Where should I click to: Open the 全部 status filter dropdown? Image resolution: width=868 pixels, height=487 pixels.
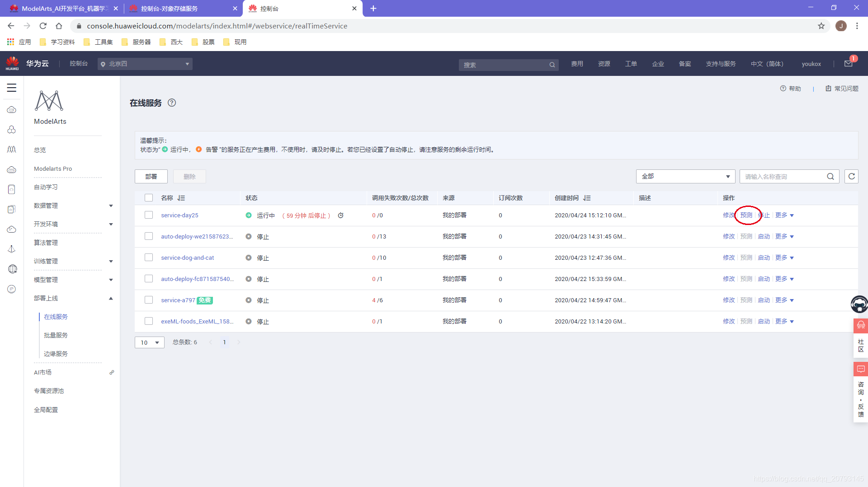pos(685,176)
